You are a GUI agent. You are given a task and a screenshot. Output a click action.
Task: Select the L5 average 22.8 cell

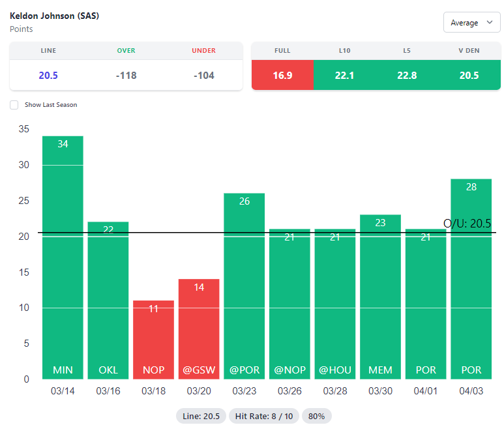pyautogui.click(x=407, y=75)
